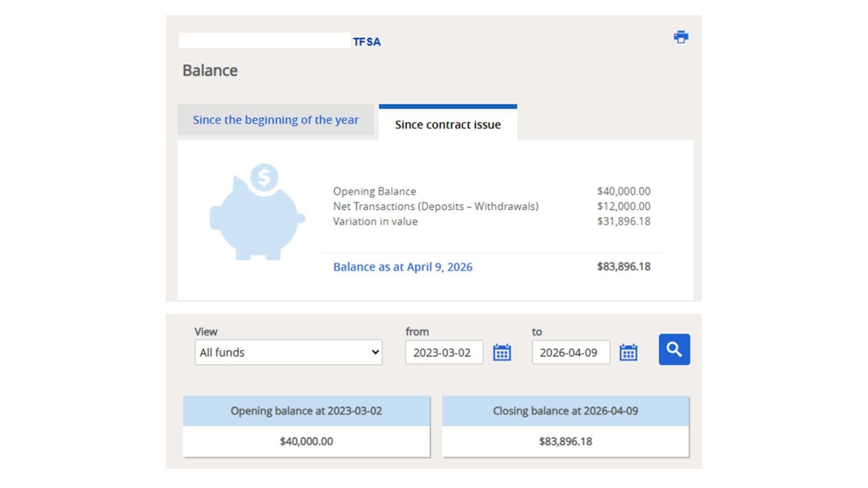Click the Closing balance at 2026-04-09 header
868x488 pixels.
click(565, 411)
